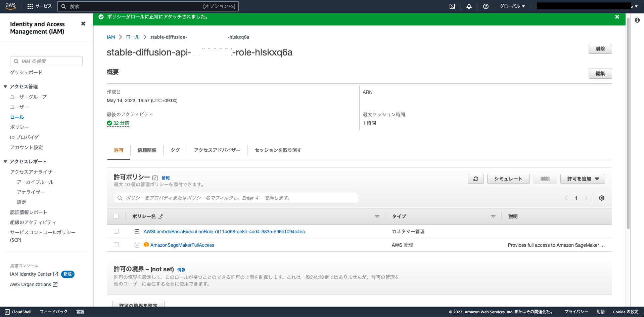Click external link icon beside ポリシー名 header
Screen dimensions: 644x317
[160, 216]
